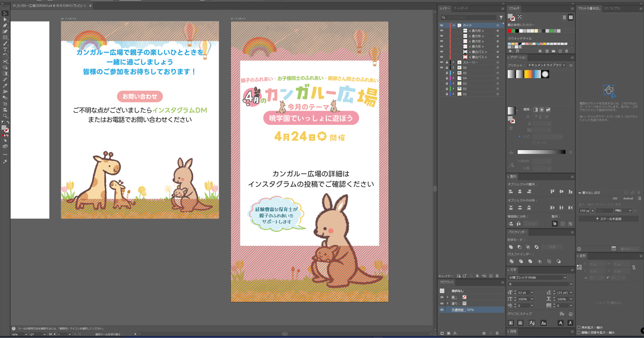Viewport: 644px width, 338px height.
Task: Open the PNG format dropdown
Action: 623,211
